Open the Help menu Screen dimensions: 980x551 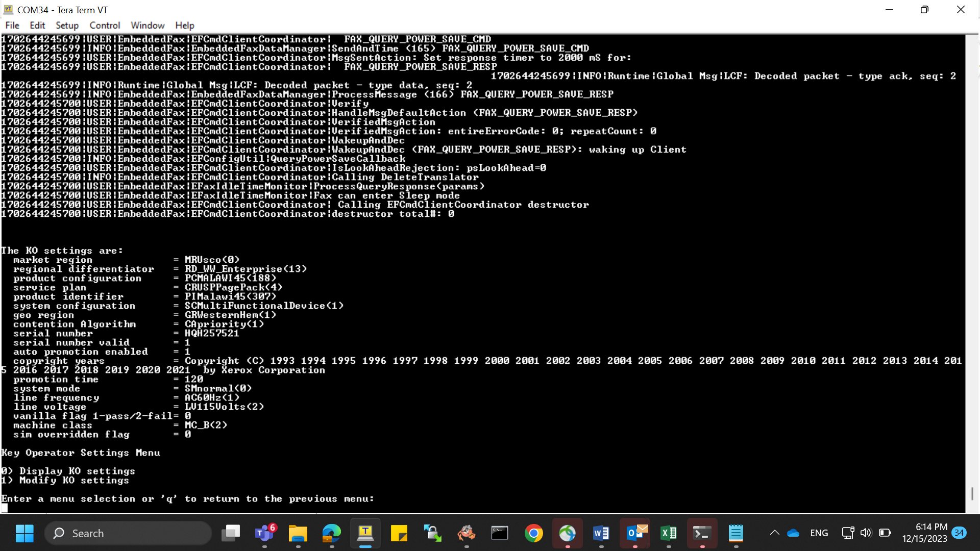185,25
